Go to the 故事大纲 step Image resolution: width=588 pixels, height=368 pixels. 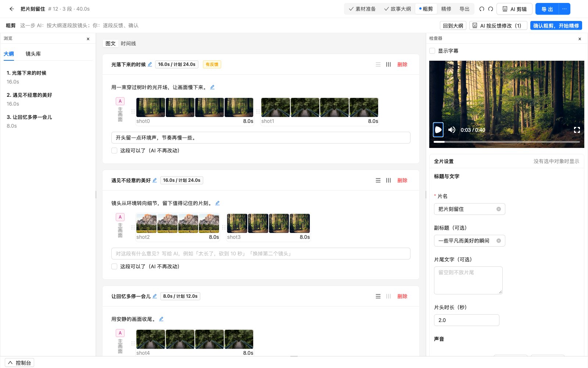(x=398, y=9)
